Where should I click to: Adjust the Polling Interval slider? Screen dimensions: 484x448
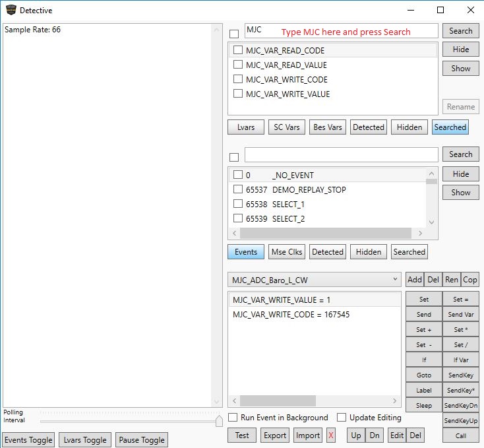tap(219, 421)
